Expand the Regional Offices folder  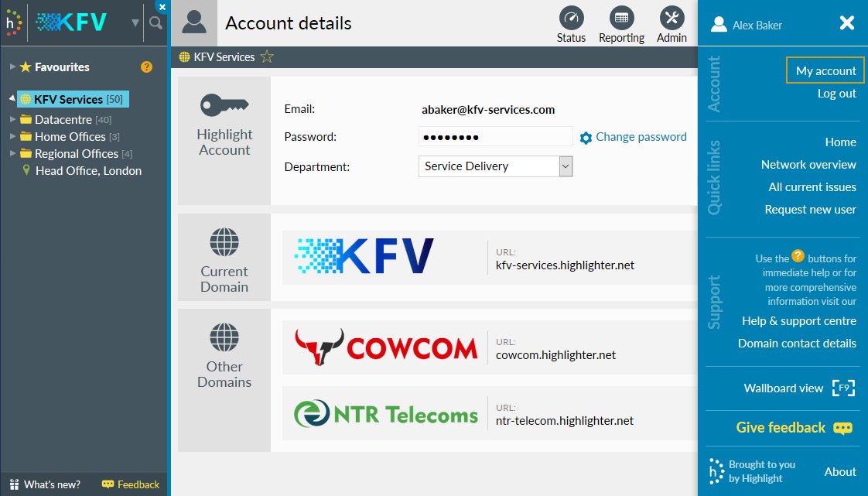point(14,153)
